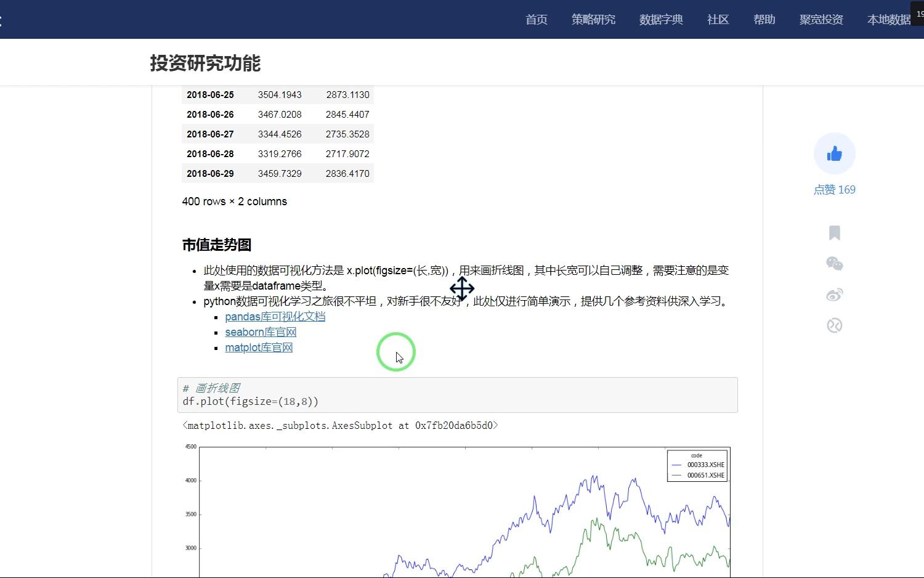Share via Weibo icon
This screenshot has width=924, height=578.
pos(835,295)
